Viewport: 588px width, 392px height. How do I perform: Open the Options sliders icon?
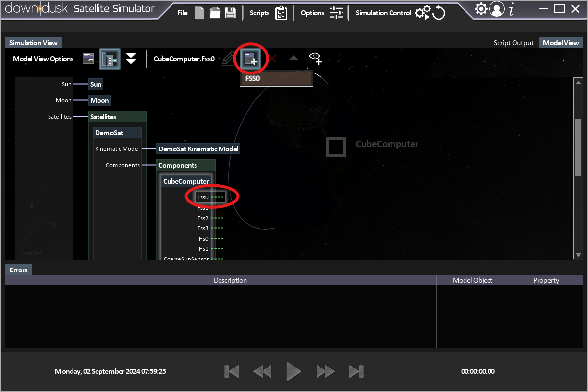[x=336, y=13]
